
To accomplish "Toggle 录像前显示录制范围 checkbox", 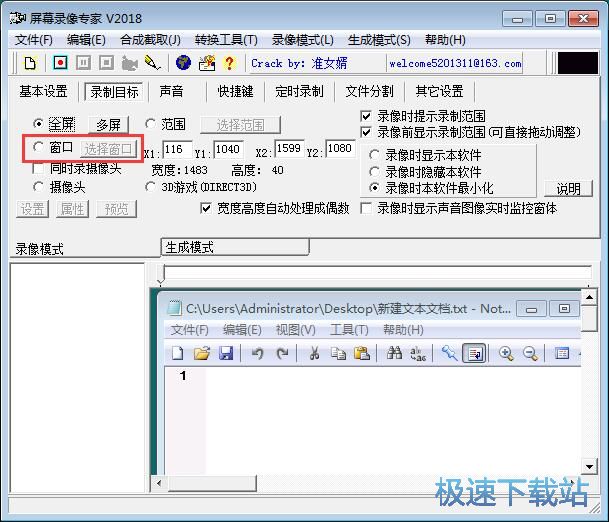I will coord(366,132).
